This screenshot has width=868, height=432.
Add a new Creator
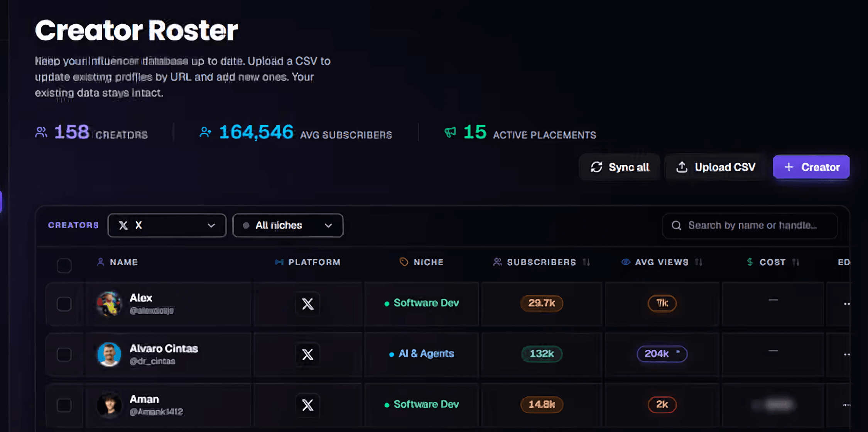[811, 167]
